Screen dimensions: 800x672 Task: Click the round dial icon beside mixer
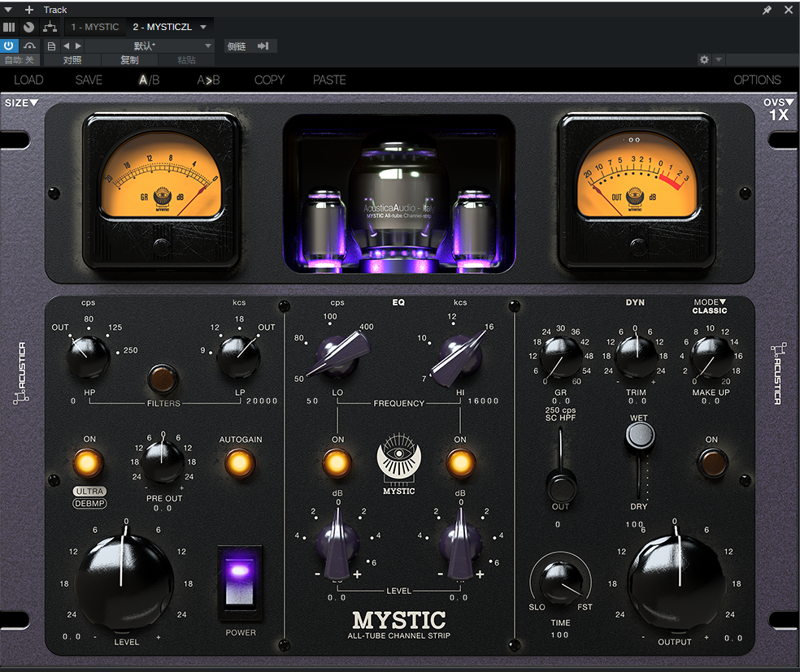click(x=29, y=27)
